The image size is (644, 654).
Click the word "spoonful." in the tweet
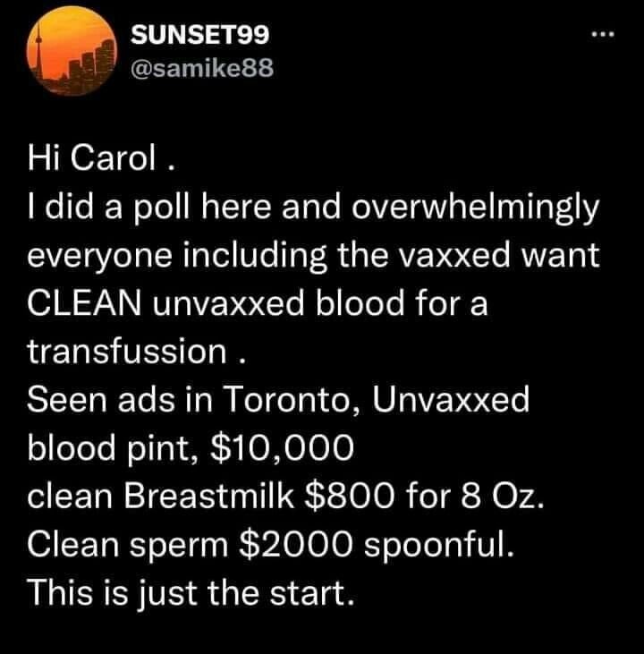(x=439, y=547)
